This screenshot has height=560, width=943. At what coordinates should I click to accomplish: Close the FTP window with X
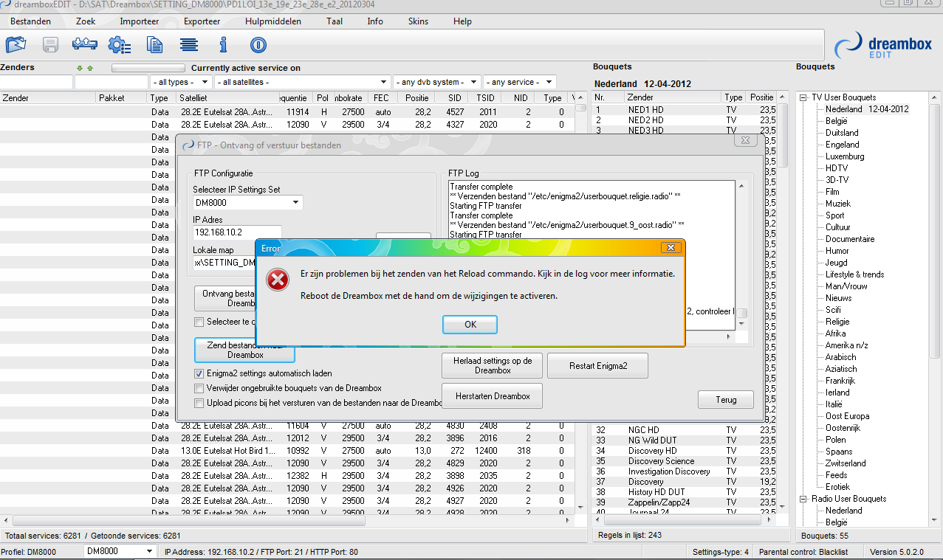point(745,140)
